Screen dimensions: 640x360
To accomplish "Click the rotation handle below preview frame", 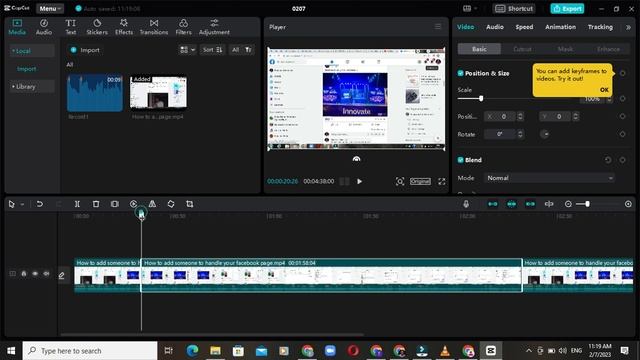I will point(356,159).
